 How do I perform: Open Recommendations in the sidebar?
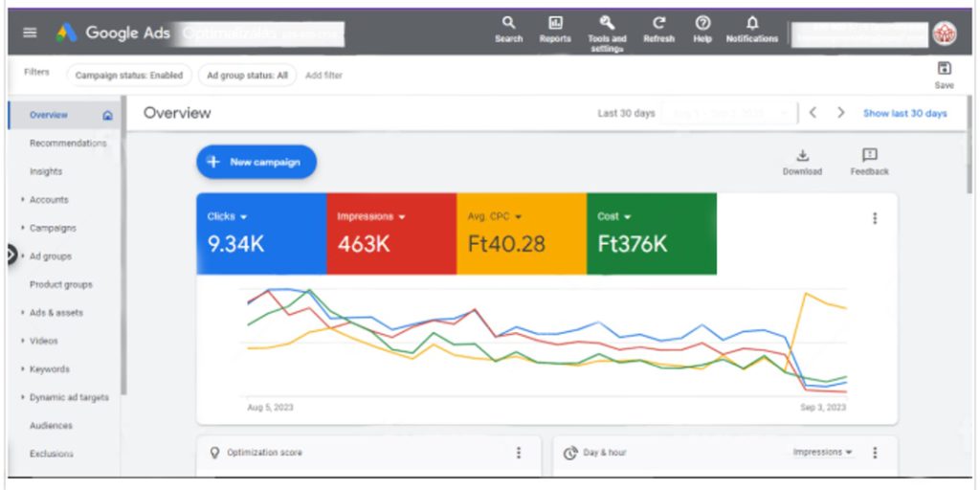pos(67,144)
